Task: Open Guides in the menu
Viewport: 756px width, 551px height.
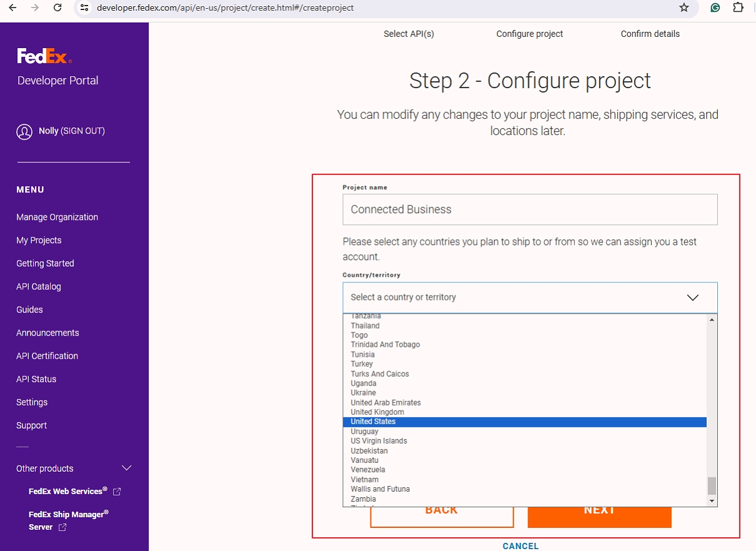Action: point(29,309)
